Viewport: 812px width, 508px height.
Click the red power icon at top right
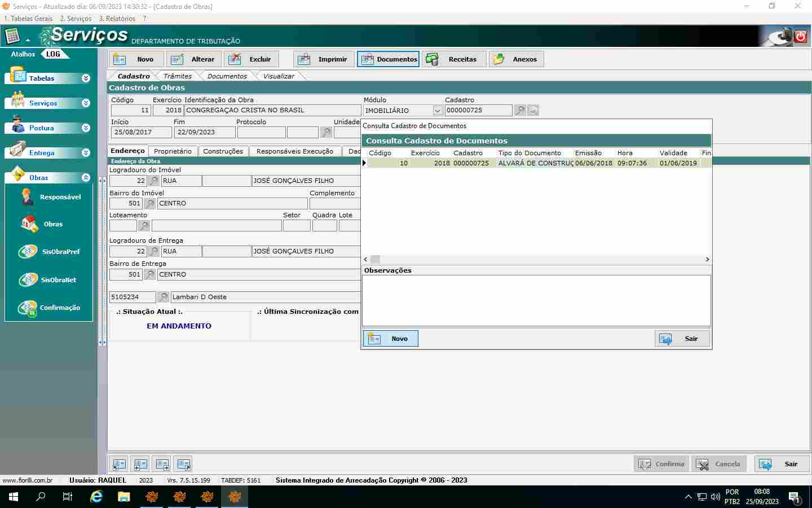click(x=800, y=37)
